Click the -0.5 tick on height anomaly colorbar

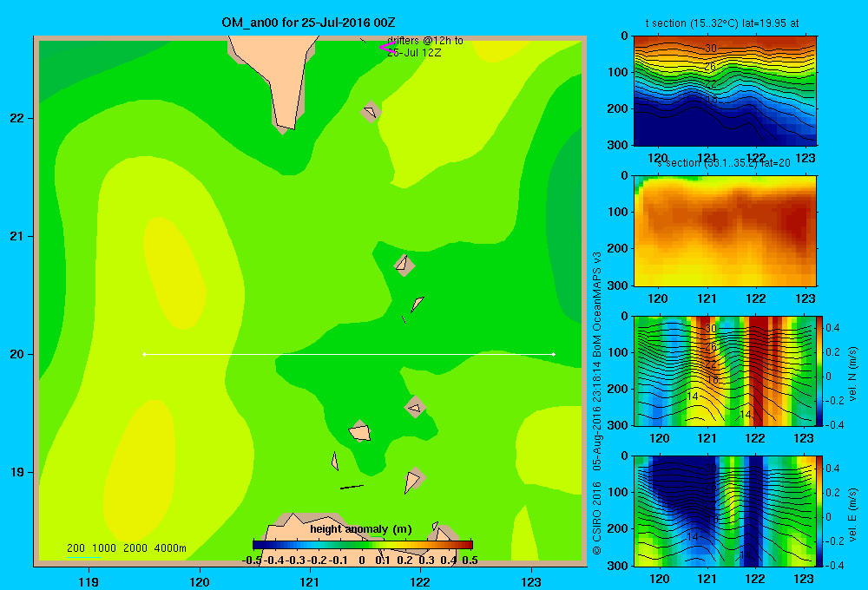click(x=253, y=560)
